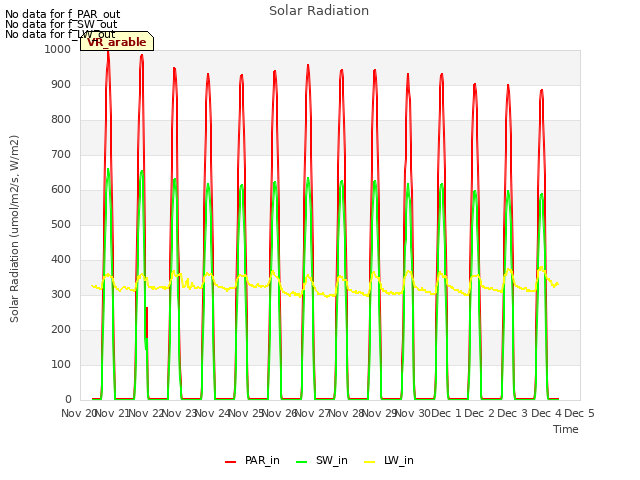Screen dimensions: 640x480
Task: Click the 'No data for f_SW_out' message
Action: click(61, 24)
